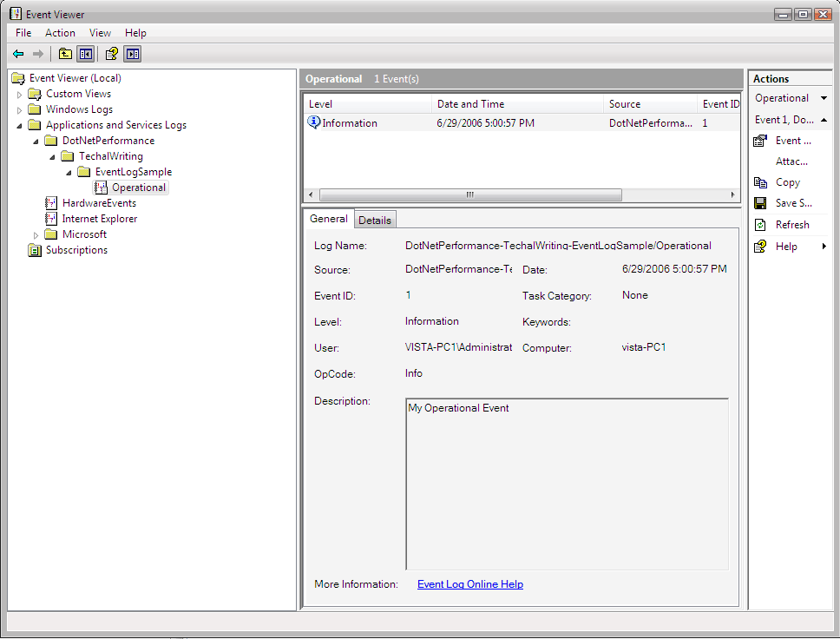Click the Operational log icon in tree

(x=101, y=188)
